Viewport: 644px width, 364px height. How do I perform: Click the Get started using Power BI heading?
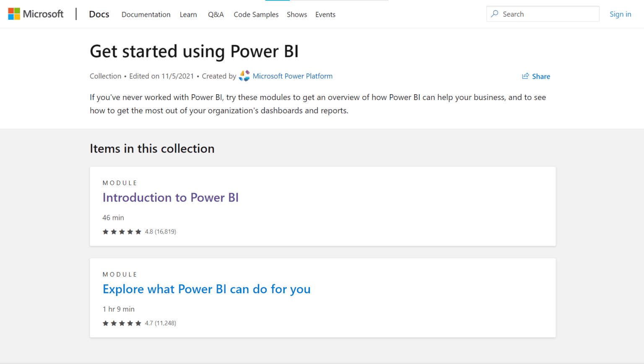[194, 51]
